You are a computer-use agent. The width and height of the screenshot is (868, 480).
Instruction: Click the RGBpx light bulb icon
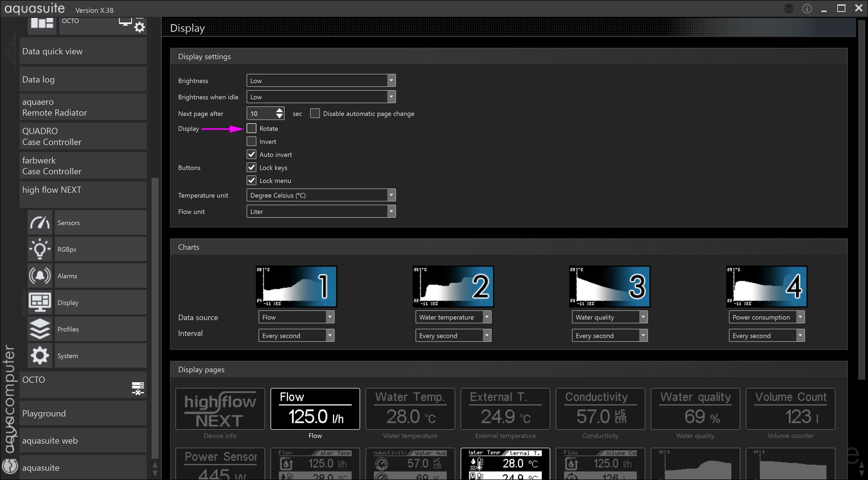coord(40,249)
